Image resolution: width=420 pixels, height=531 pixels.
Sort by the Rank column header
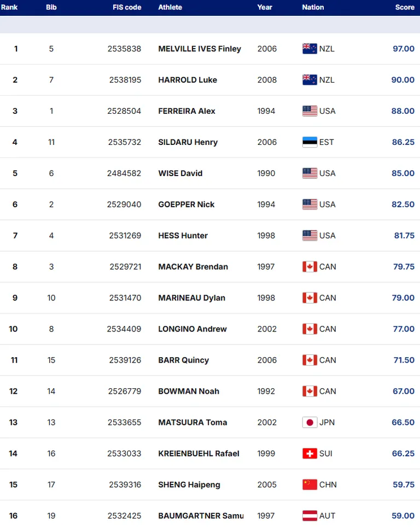(x=9, y=7)
